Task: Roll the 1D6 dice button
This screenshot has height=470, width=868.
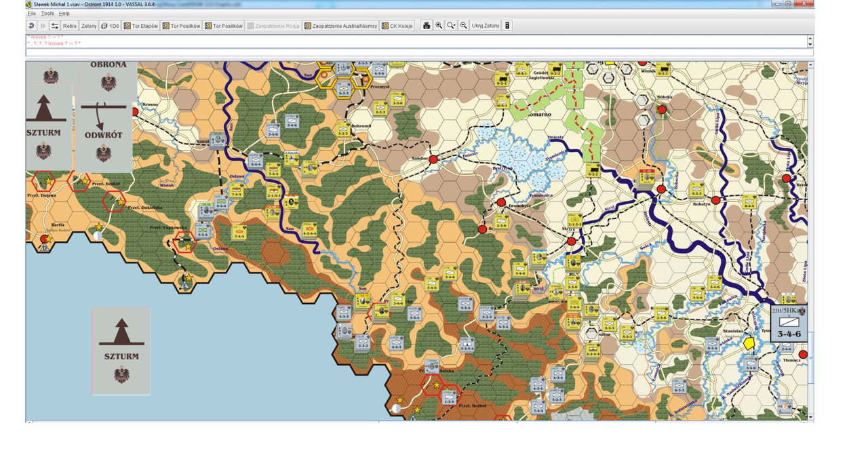Action: click(110, 26)
